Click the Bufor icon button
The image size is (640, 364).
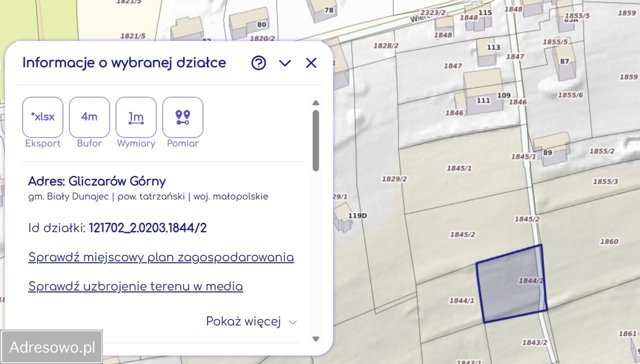[89, 116]
